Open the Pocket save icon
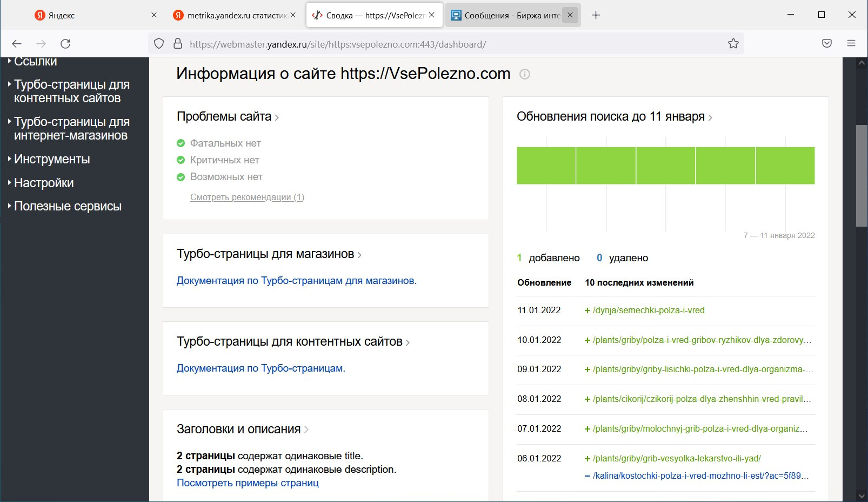The width and height of the screenshot is (868, 502). pos(826,44)
